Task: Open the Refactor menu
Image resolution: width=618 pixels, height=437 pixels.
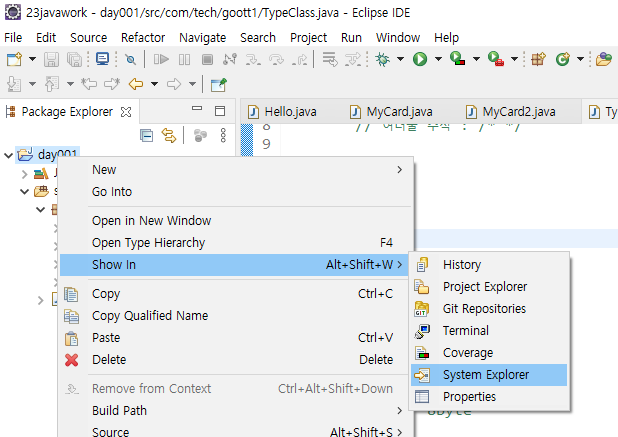Action: [143, 38]
